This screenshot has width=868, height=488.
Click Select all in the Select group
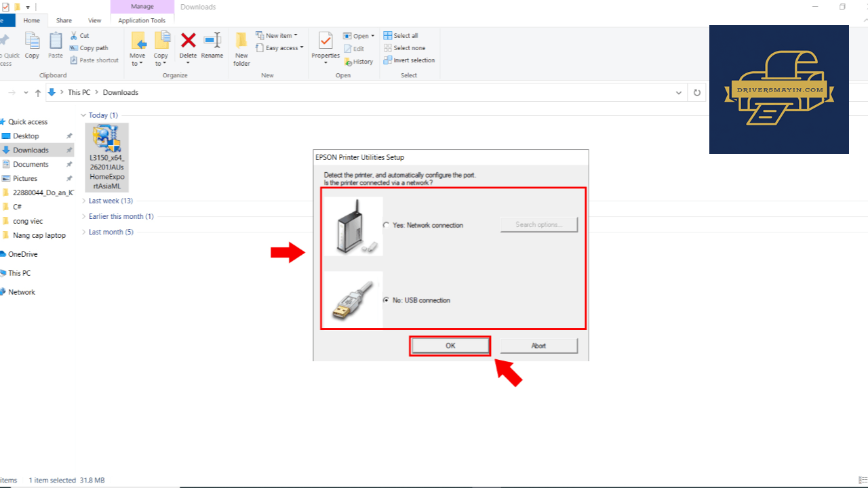401,36
